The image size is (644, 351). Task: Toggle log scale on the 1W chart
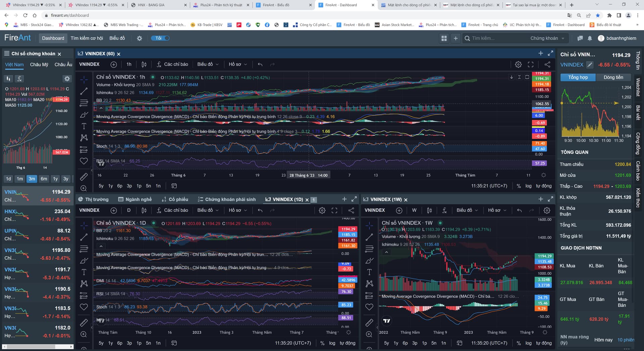528,343
